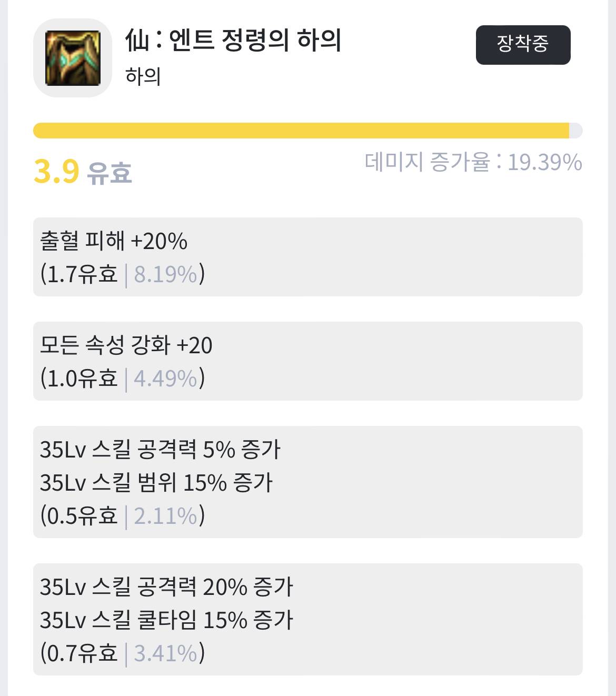
Task: Click the 2.11% damage value
Action: pos(165,516)
